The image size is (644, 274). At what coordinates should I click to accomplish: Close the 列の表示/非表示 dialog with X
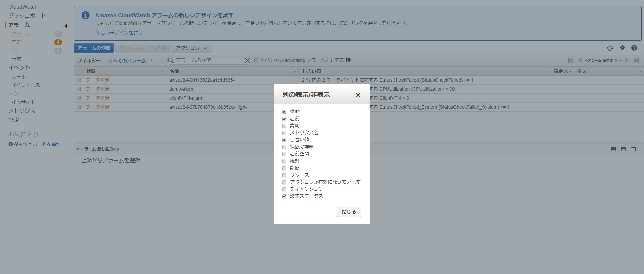click(358, 95)
